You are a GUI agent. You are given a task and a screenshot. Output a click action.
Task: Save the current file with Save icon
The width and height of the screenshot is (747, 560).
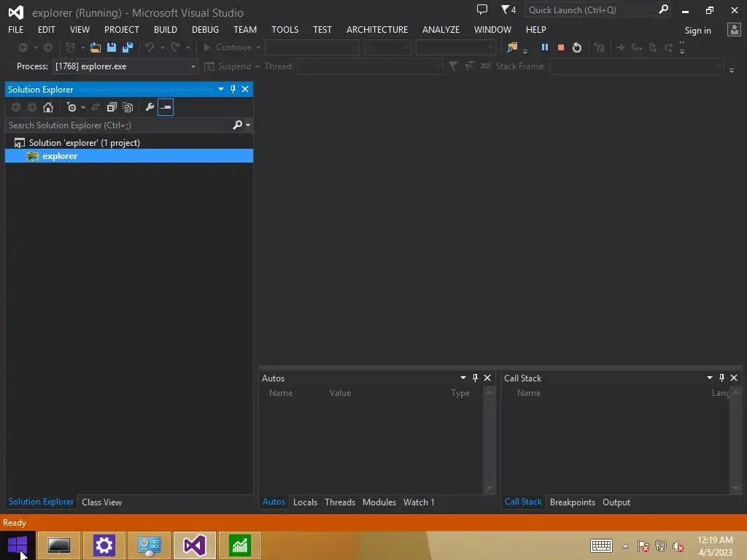coord(112,47)
